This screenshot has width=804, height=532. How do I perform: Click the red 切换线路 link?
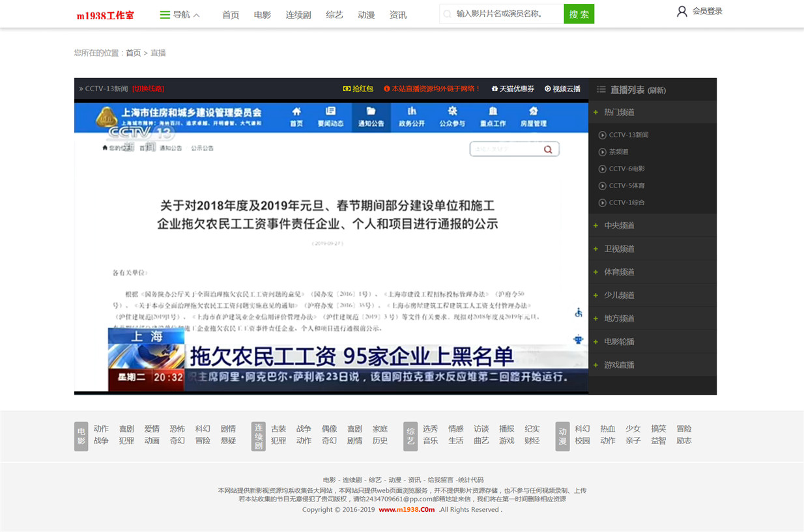pos(148,89)
